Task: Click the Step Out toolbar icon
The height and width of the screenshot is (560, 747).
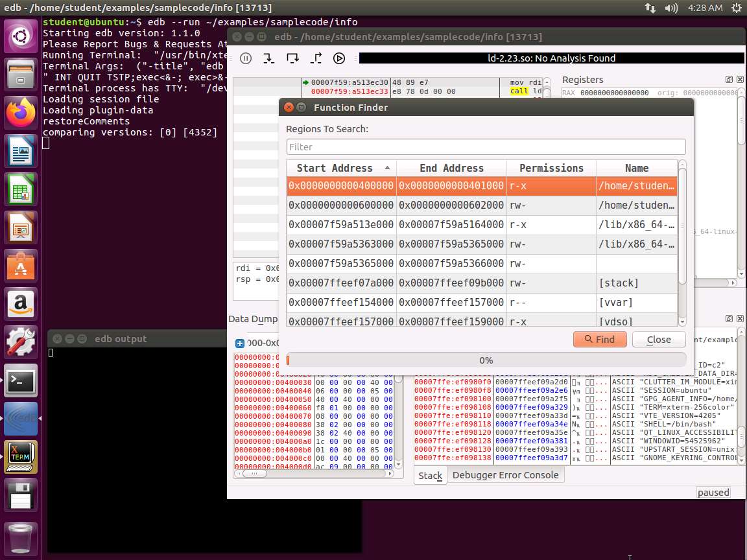Action: (x=316, y=58)
